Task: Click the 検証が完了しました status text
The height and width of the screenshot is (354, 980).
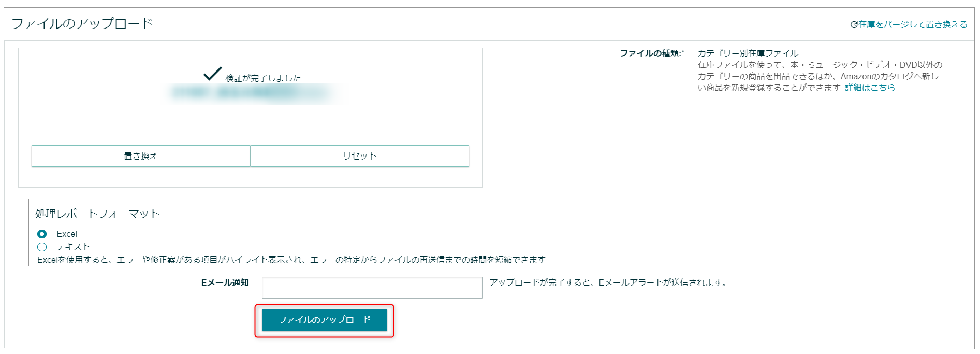Action: [263, 78]
